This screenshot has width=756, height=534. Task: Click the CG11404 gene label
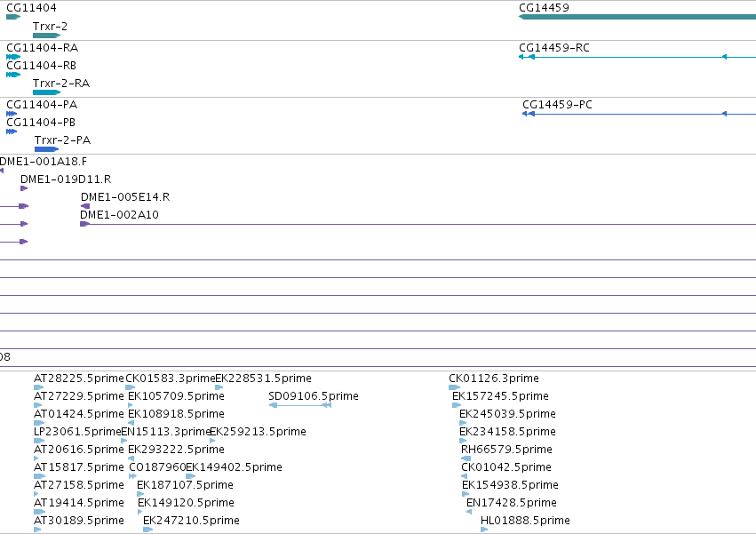point(31,8)
